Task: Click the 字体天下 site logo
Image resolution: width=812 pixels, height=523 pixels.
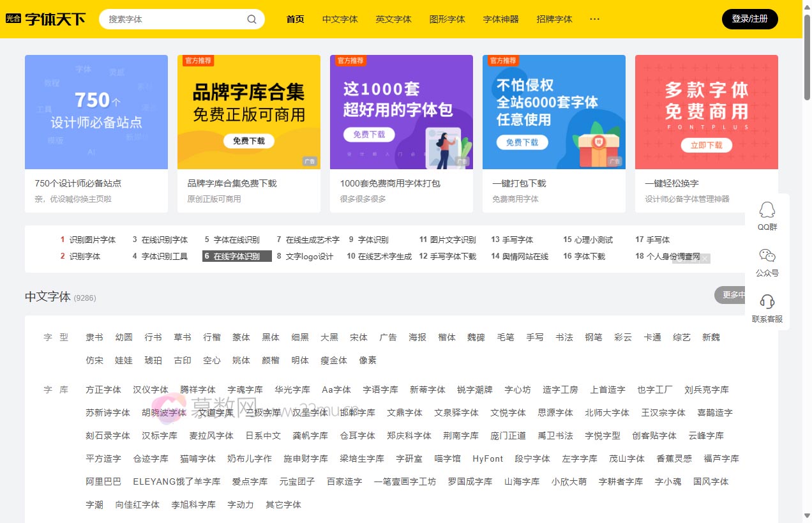Action: click(x=55, y=19)
